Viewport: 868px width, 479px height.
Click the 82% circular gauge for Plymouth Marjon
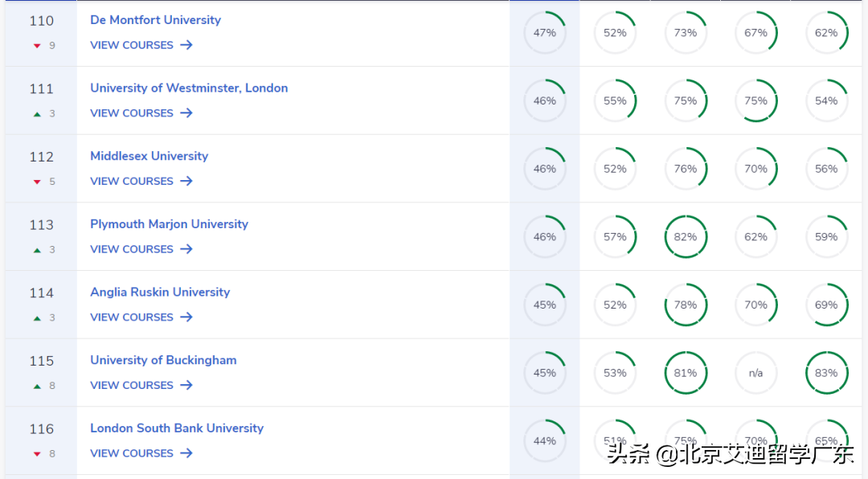coord(686,236)
